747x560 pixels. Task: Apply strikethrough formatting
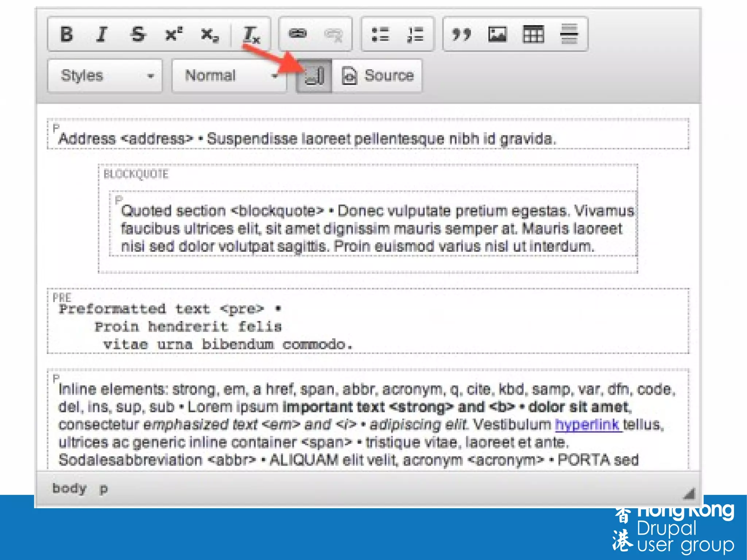point(138,35)
